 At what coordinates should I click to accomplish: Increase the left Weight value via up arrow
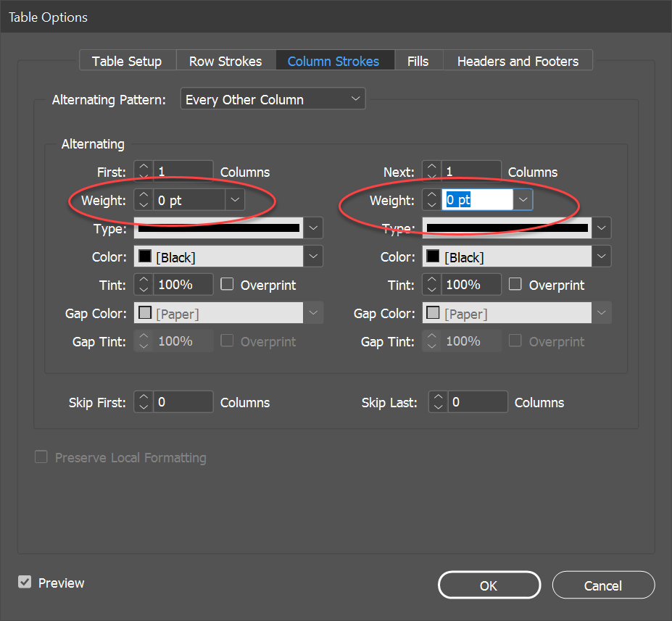pyautogui.click(x=144, y=196)
